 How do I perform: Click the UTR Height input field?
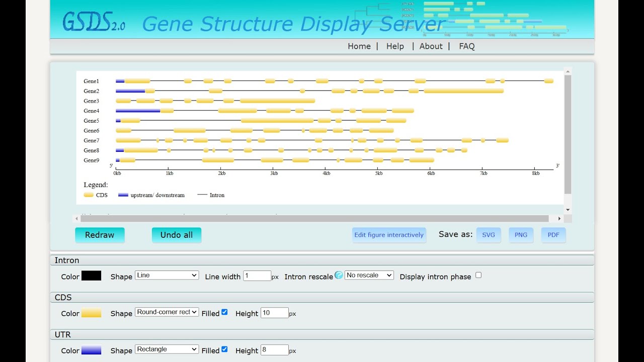click(x=274, y=350)
